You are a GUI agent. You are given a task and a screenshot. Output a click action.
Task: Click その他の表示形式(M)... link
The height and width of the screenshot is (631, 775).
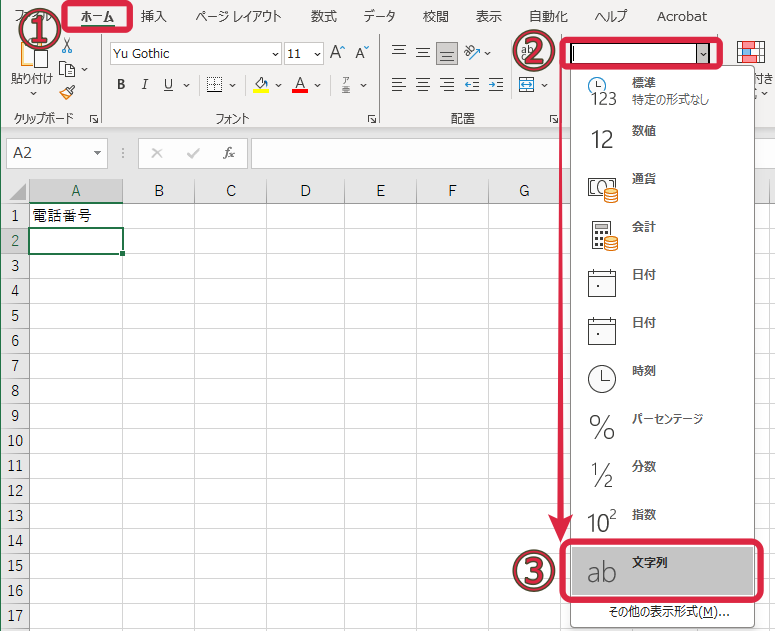point(669,612)
